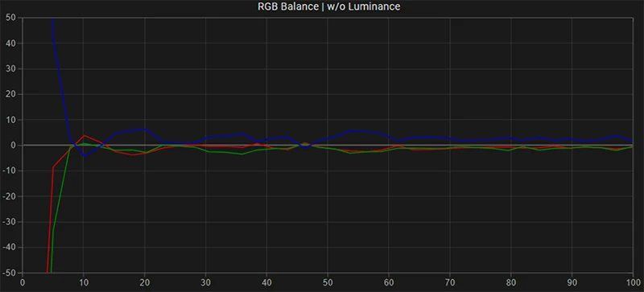Image resolution: width=644 pixels, height=292 pixels.
Task: Click the x-axis label 20
Action: (145, 282)
